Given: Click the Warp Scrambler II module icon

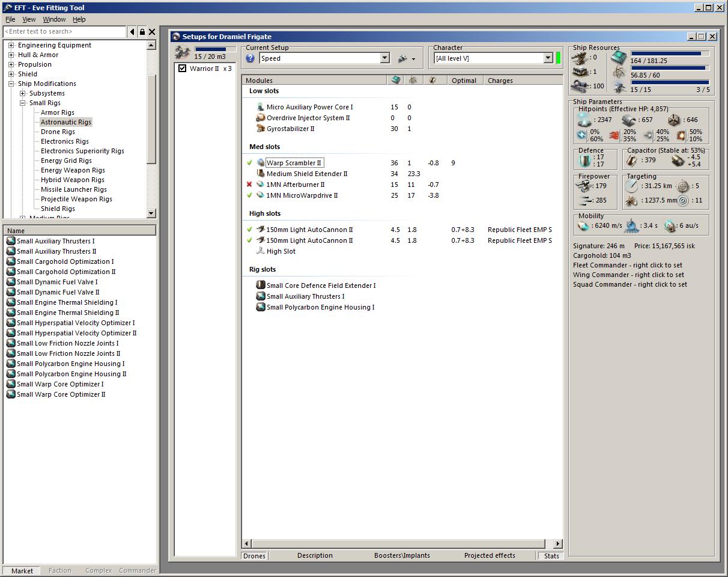Looking at the screenshot, I should pos(261,163).
